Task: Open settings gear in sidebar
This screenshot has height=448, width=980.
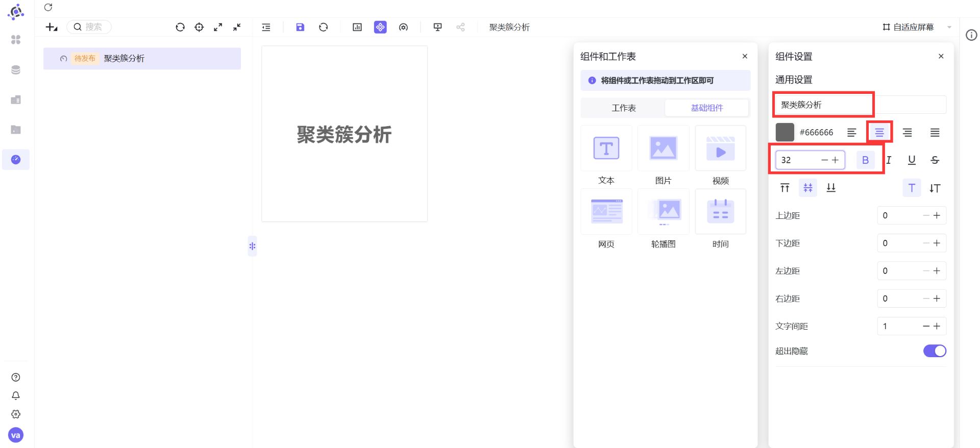Action: (16, 414)
